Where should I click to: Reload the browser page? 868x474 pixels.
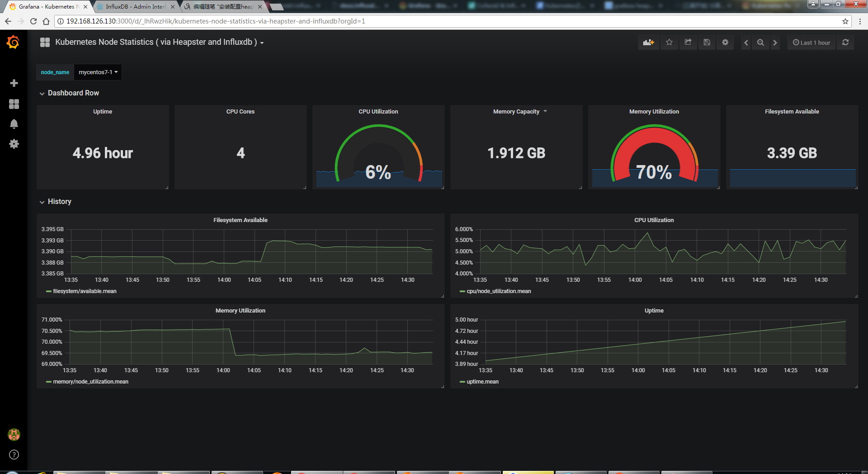click(x=33, y=21)
